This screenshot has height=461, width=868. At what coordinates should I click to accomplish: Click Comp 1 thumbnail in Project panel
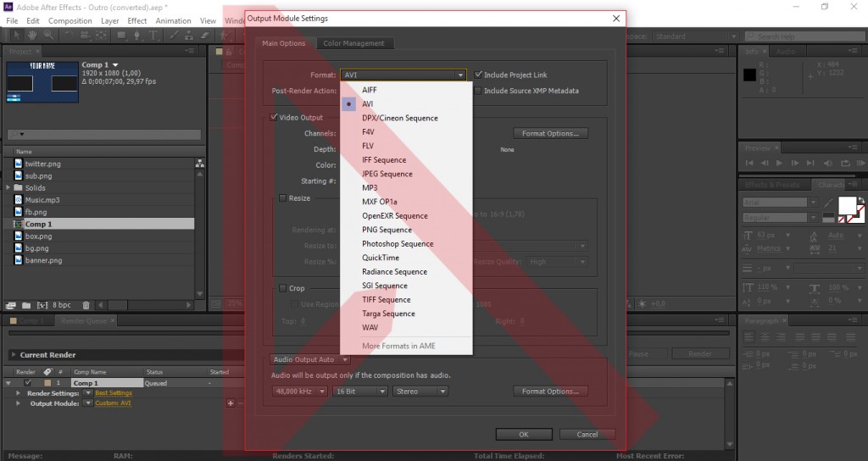tap(42, 82)
